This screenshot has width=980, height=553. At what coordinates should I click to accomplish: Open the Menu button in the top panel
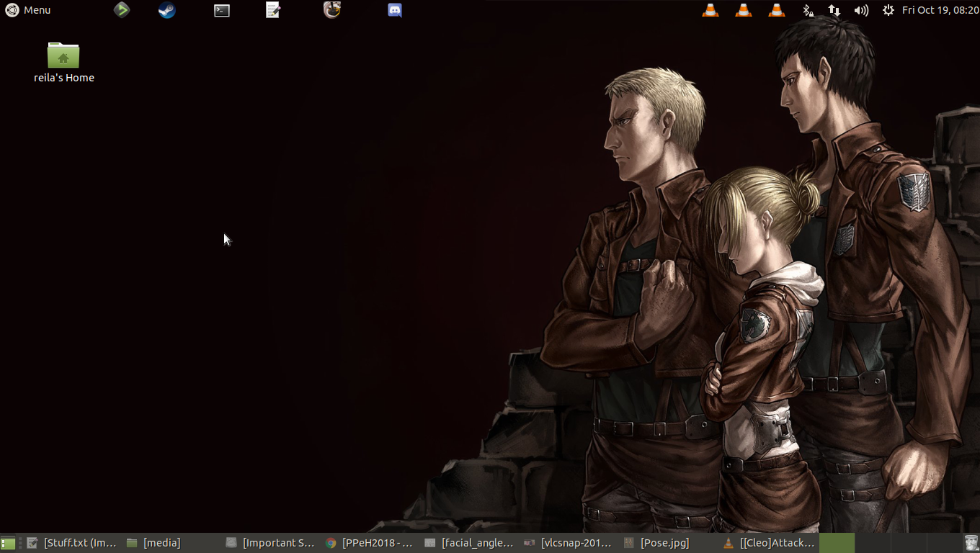click(x=28, y=10)
